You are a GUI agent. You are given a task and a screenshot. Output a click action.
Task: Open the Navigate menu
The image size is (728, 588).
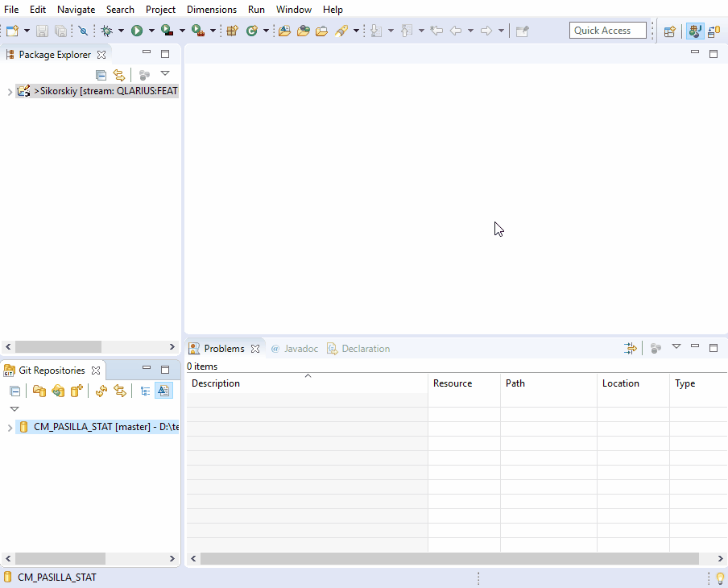[x=76, y=10]
